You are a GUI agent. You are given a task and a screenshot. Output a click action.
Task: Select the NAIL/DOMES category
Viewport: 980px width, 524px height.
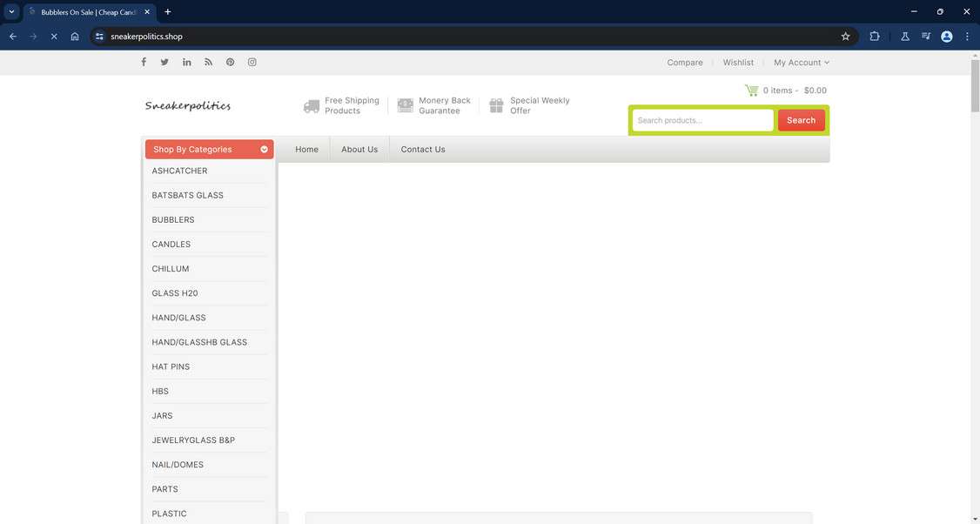(x=178, y=465)
